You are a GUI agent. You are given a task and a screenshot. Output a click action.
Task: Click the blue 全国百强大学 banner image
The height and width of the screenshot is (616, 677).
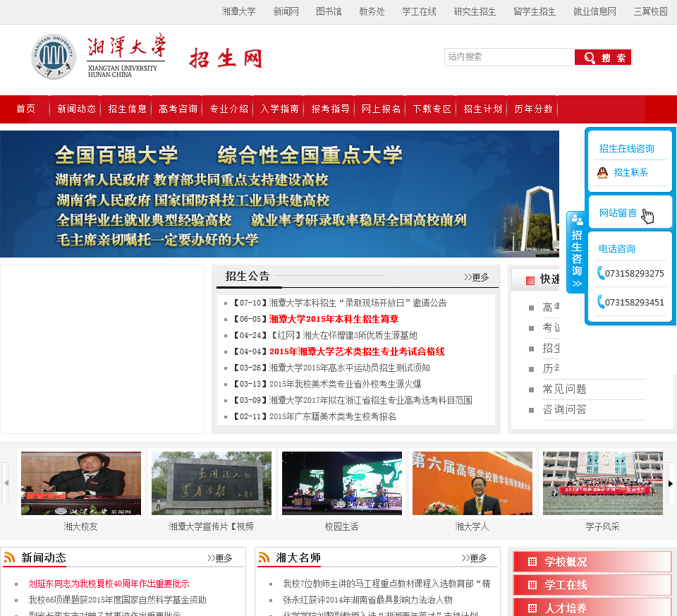tap(279, 194)
